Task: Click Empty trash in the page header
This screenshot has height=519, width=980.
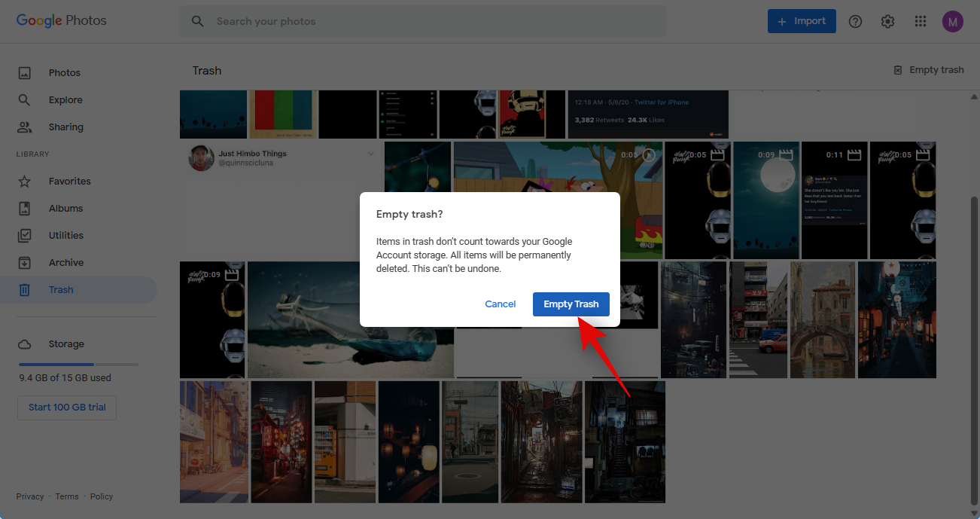Action: [928, 70]
